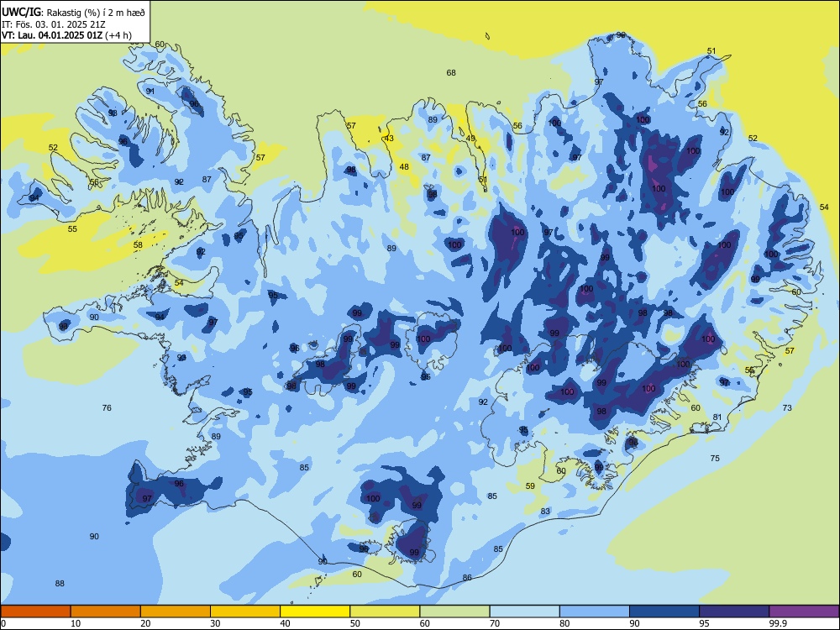
Task: Click the humidity value 58 over the western bay
Action: click(x=138, y=244)
